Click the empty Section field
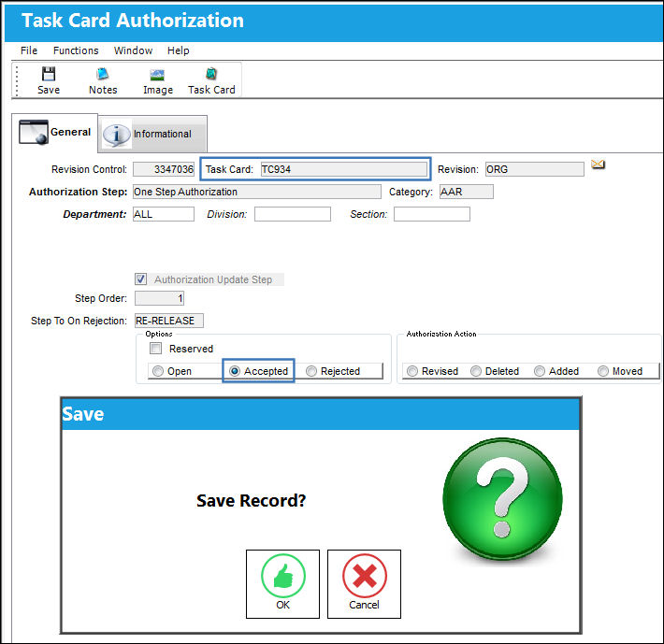Image resolution: width=664 pixels, height=644 pixels. (432, 214)
